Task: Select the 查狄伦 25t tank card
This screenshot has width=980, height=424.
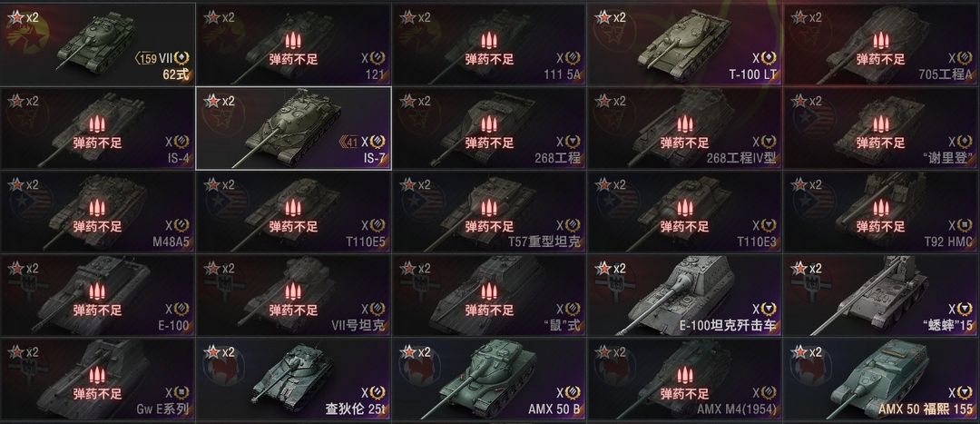Action: point(293,379)
